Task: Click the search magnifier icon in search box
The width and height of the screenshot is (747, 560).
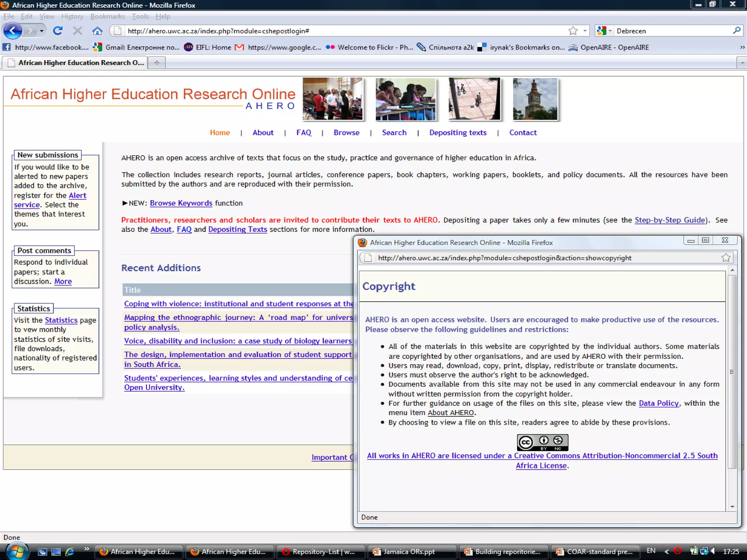Action: pos(736,31)
